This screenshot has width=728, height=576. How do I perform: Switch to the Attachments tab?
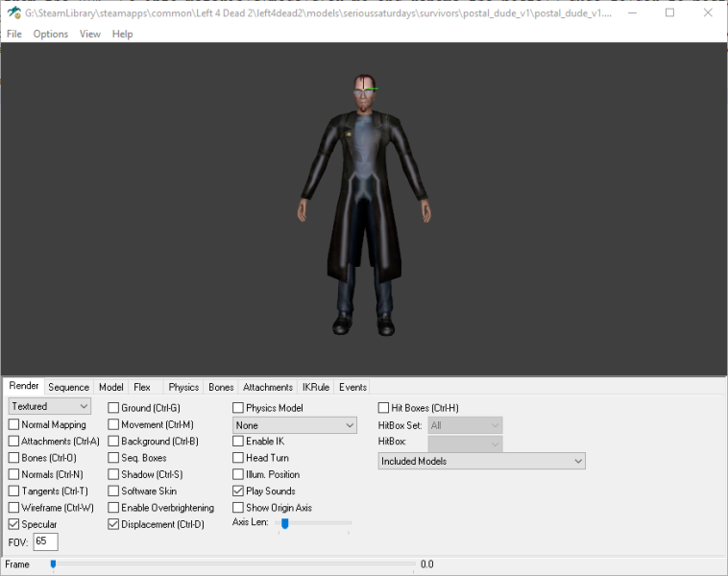tap(268, 387)
